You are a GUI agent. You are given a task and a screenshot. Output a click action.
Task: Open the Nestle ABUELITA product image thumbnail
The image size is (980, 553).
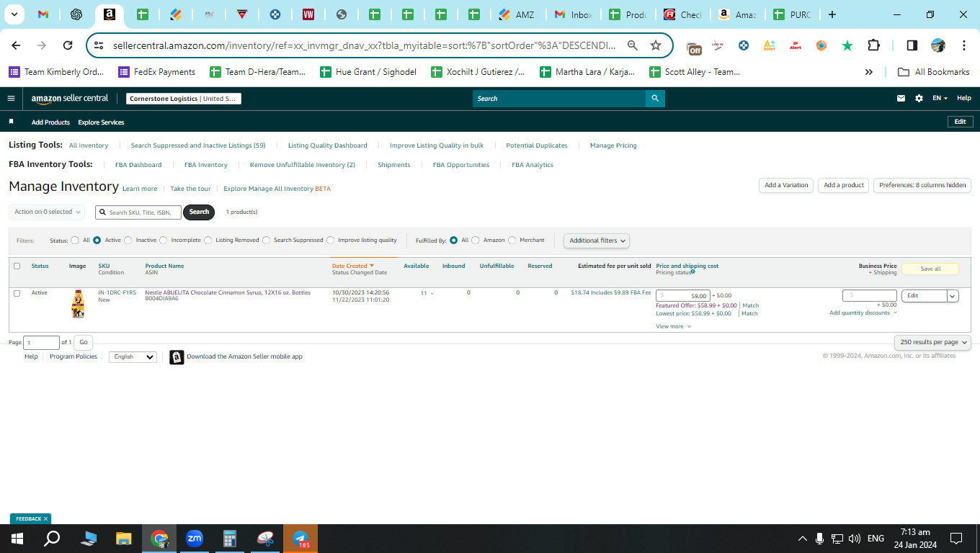coord(78,304)
